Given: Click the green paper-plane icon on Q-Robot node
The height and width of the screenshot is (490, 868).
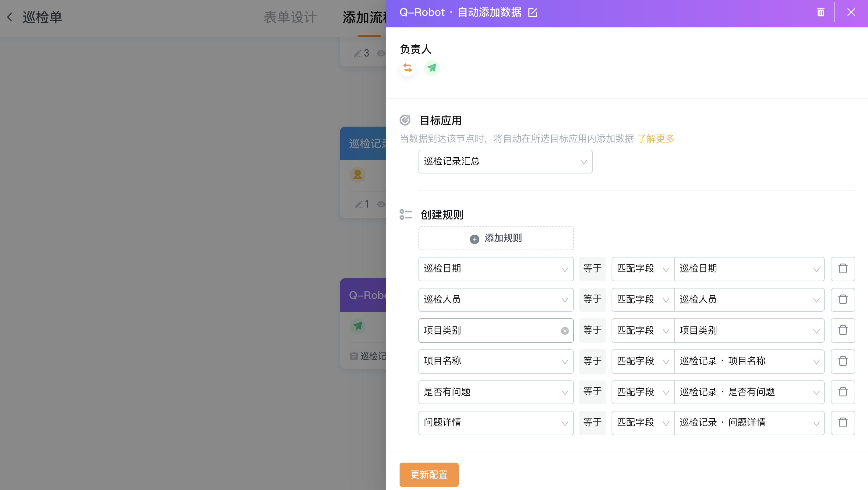Looking at the screenshot, I should tap(358, 326).
